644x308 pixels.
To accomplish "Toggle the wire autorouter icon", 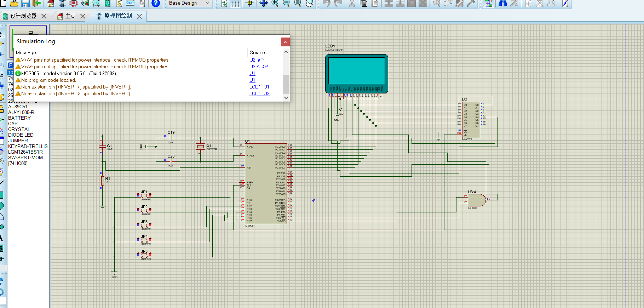I will point(489,4).
